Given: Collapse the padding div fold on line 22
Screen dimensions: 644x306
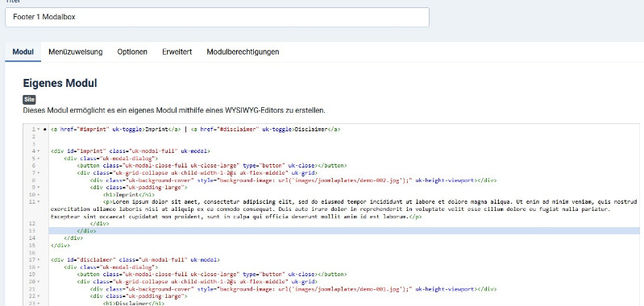Looking at the screenshot, I should (x=38, y=296).
